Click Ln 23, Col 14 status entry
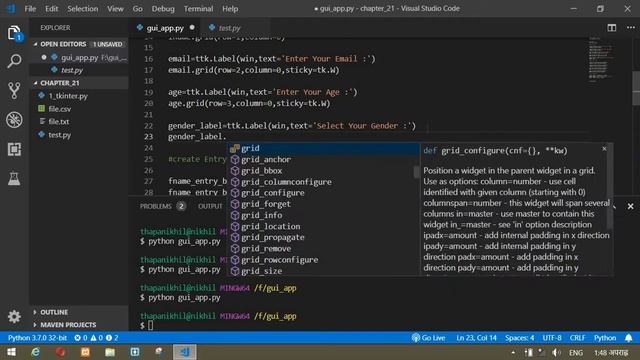Viewport: 640px width, 360px height. click(476, 338)
